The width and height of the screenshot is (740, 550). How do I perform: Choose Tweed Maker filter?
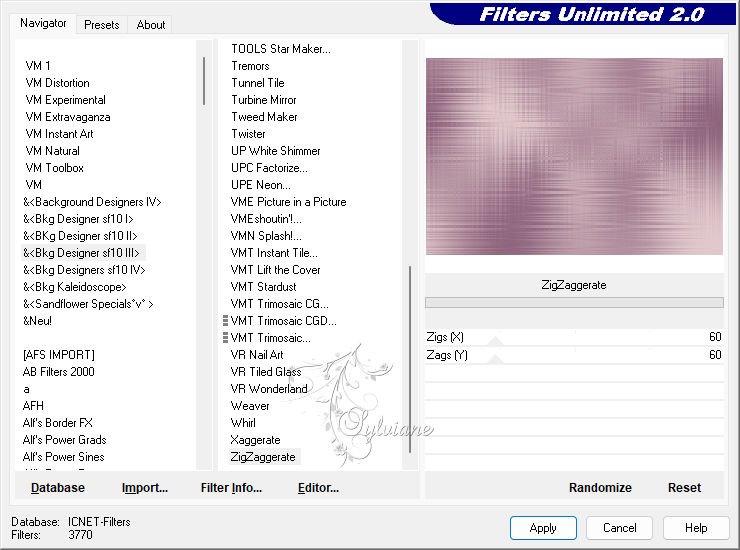pos(264,117)
